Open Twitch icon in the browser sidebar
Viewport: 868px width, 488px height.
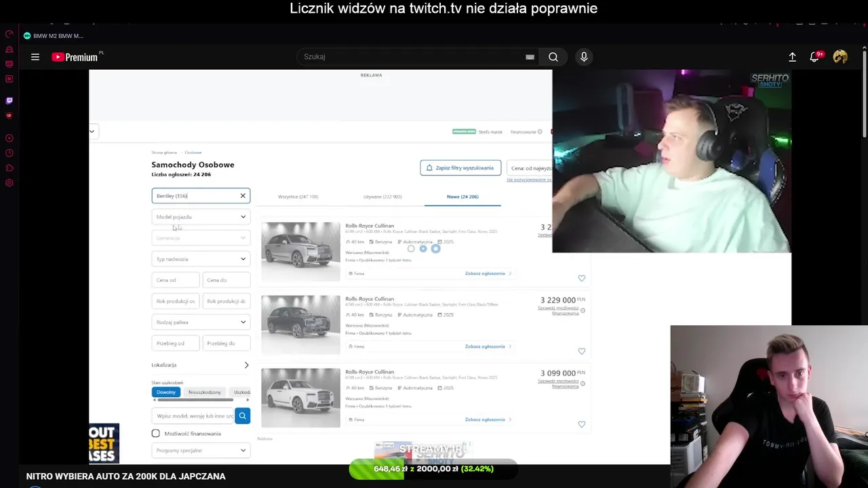click(9, 100)
